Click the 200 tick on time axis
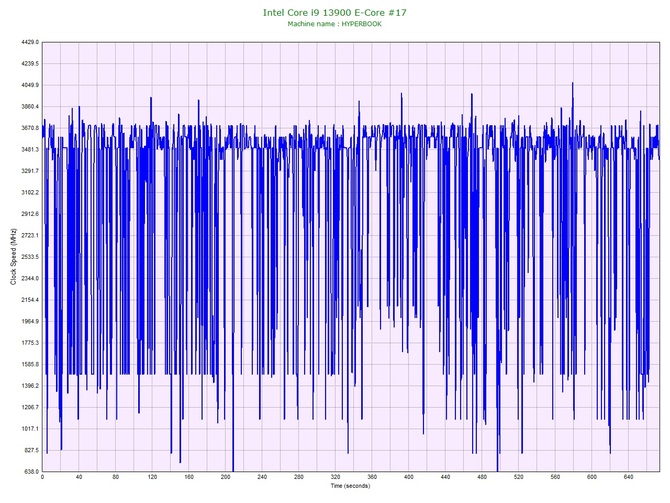The image size is (670, 503). [226, 477]
